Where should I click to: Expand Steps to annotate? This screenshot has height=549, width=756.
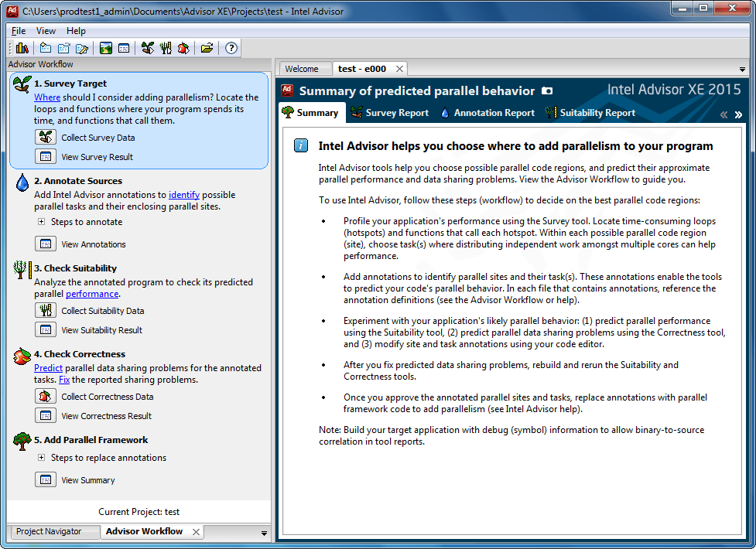(42, 222)
